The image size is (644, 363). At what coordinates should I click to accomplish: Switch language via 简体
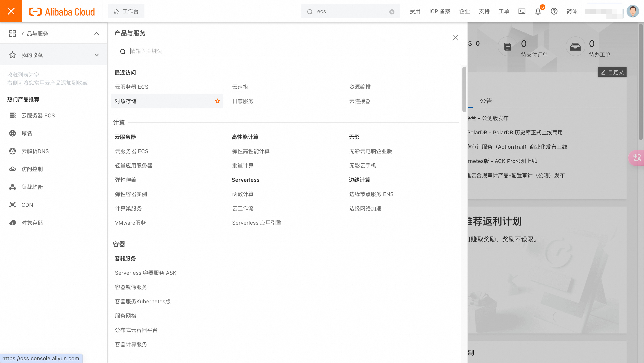click(x=572, y=11)
